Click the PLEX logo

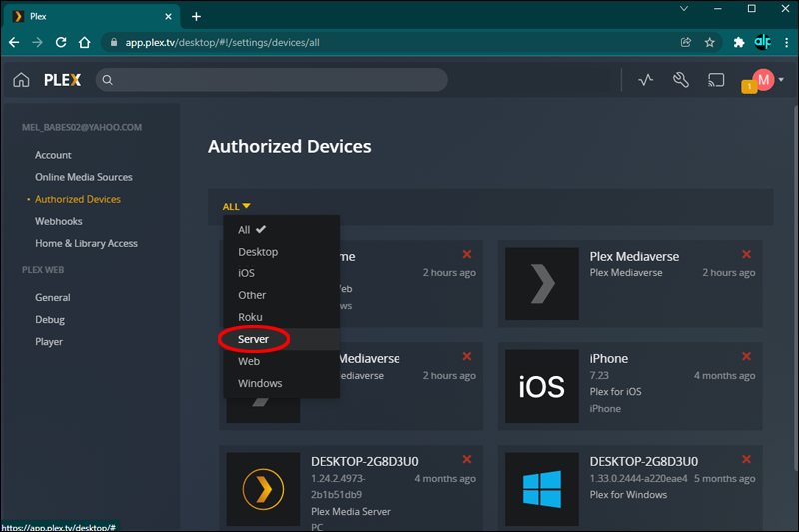click(x=62, y=80)
